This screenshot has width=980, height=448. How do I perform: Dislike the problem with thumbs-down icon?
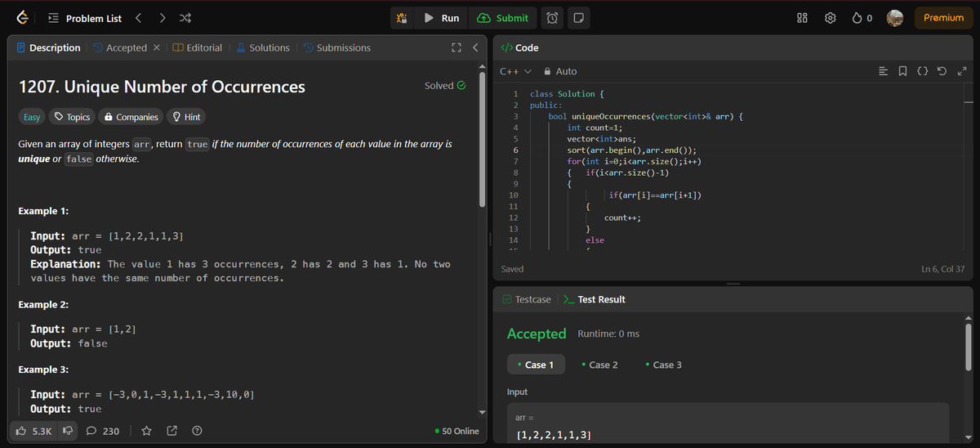click(x=69, y=431)
